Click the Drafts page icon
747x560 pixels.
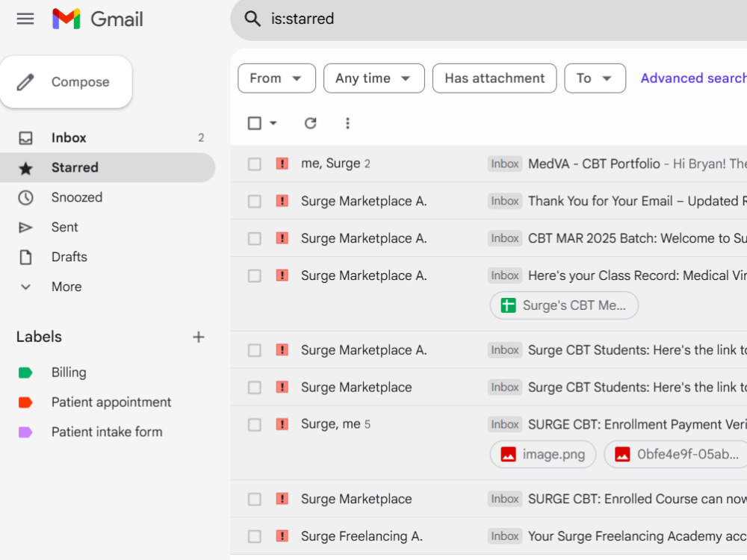(x=25, y=257)
